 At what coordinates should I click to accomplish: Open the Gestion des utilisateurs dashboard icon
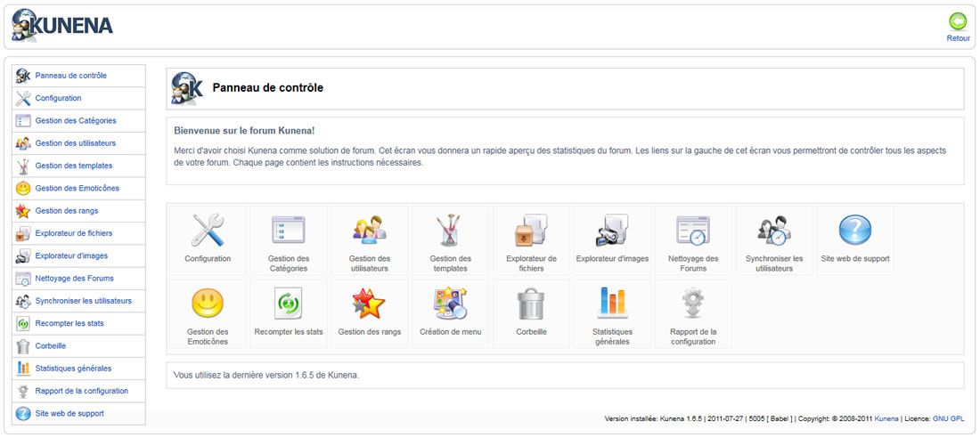(x=370, y=230)
